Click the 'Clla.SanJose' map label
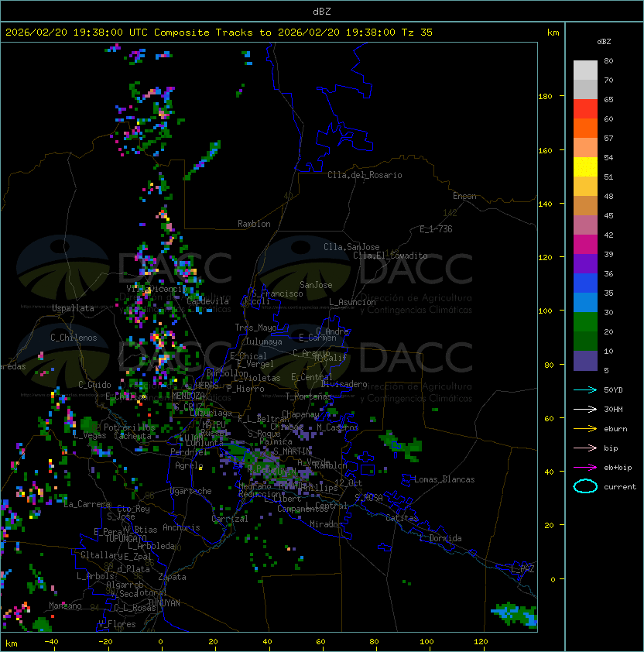 tap(351, 247)
